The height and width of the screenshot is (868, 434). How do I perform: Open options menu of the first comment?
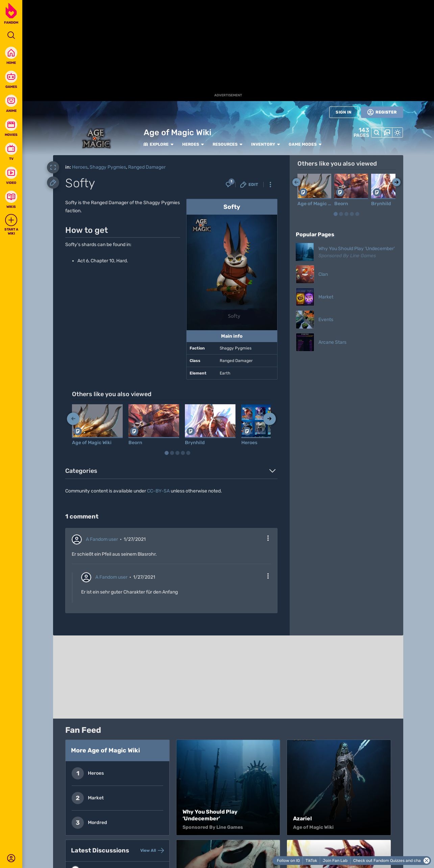268,538
